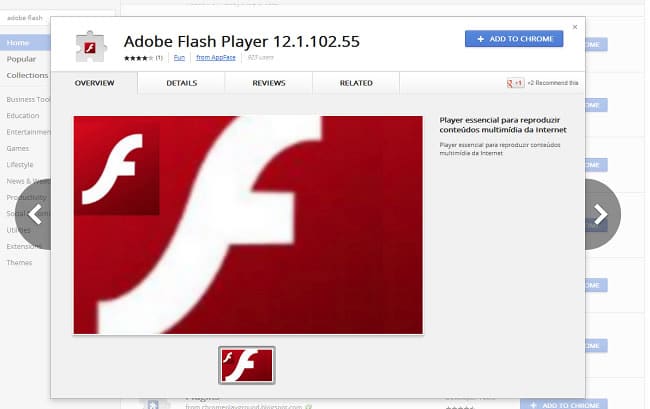Show the Related tab
650x409 pixels.
355,83
